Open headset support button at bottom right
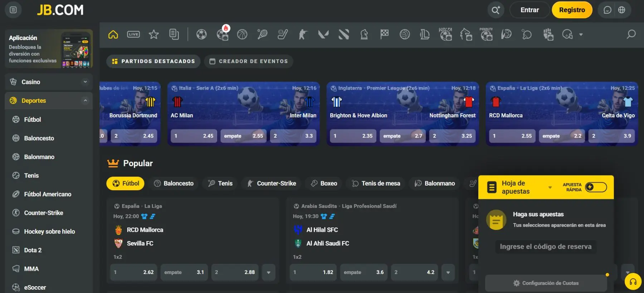The width and height of the screenshot is (644, 293). 633,282
